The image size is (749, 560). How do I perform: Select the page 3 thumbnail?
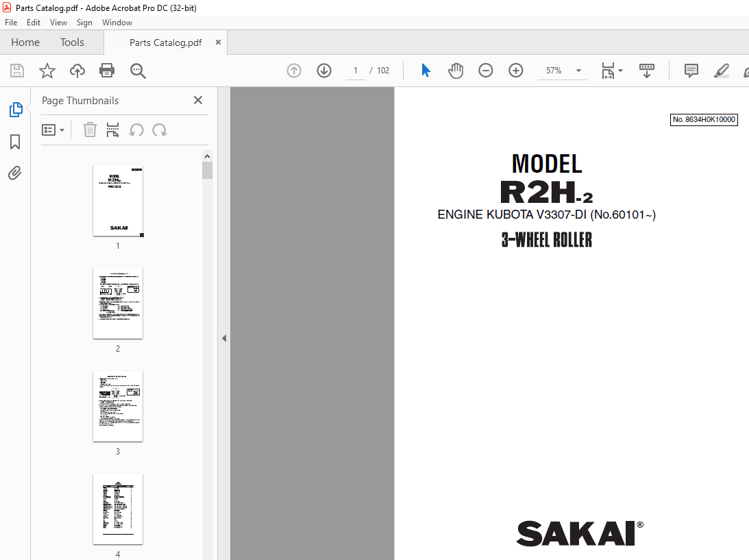[x=118, y=406]
